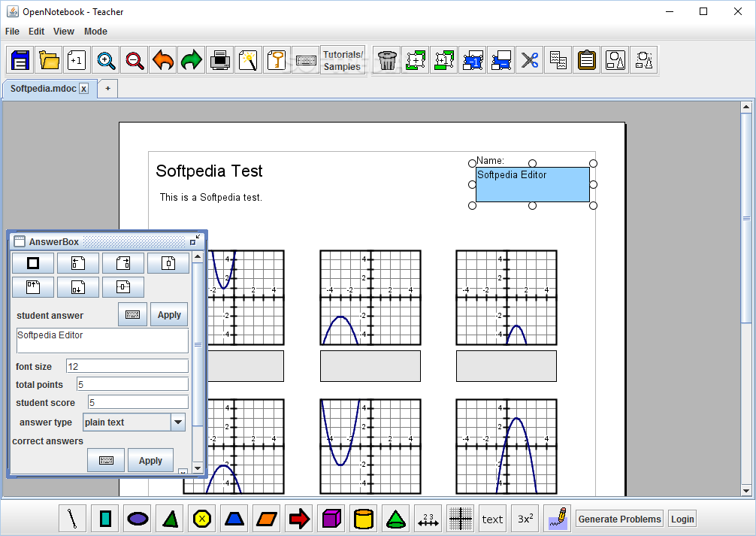Screen dimensions: 756x536
Task: Open keyboard for correct answers
Action: point(106,460)
